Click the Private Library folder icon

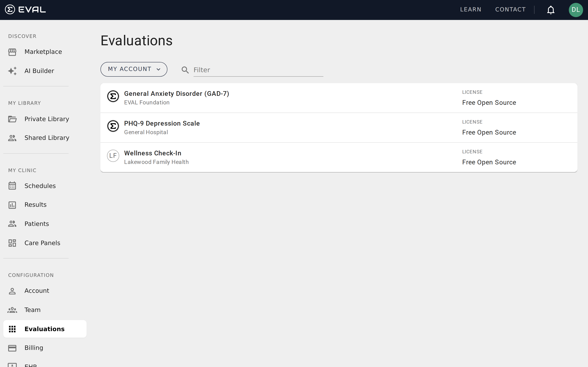tap(12, 119)
